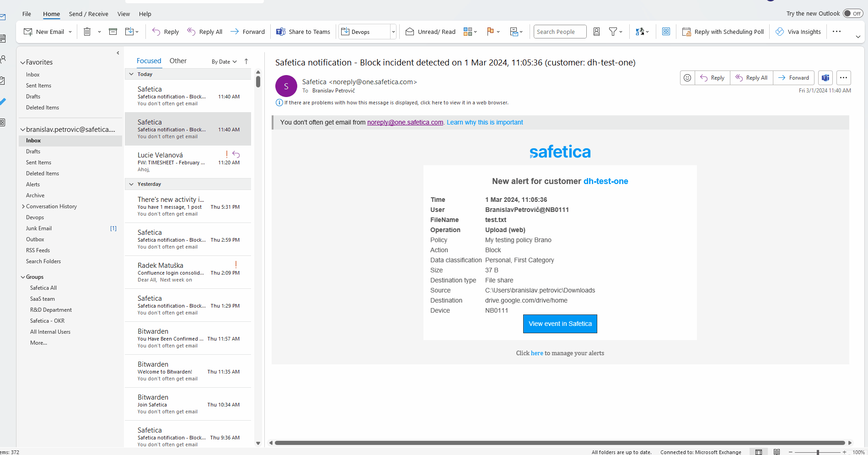The image size is (868, 455).
Task: Switch to the Other inbox tab
Action: point(178,61)
